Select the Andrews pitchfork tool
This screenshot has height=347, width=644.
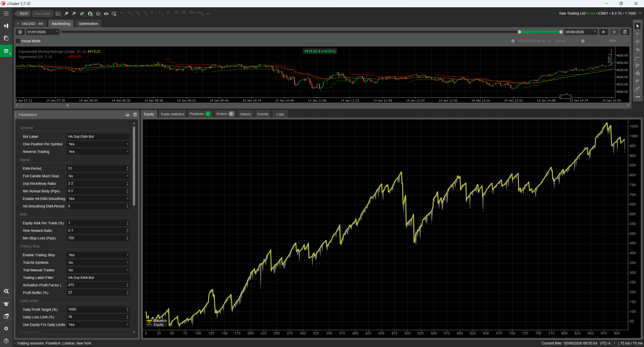pyautogui.click(x=637, y=81)
